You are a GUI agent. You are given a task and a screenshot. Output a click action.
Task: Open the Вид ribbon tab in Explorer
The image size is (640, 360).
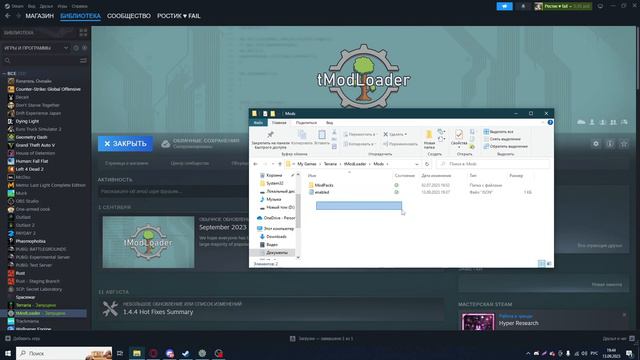329,122
